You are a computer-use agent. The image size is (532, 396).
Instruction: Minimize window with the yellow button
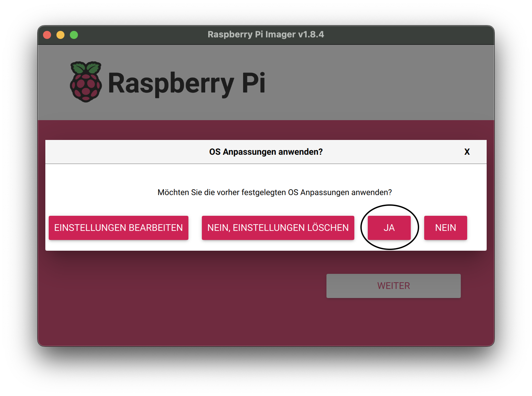pos(60,35)
